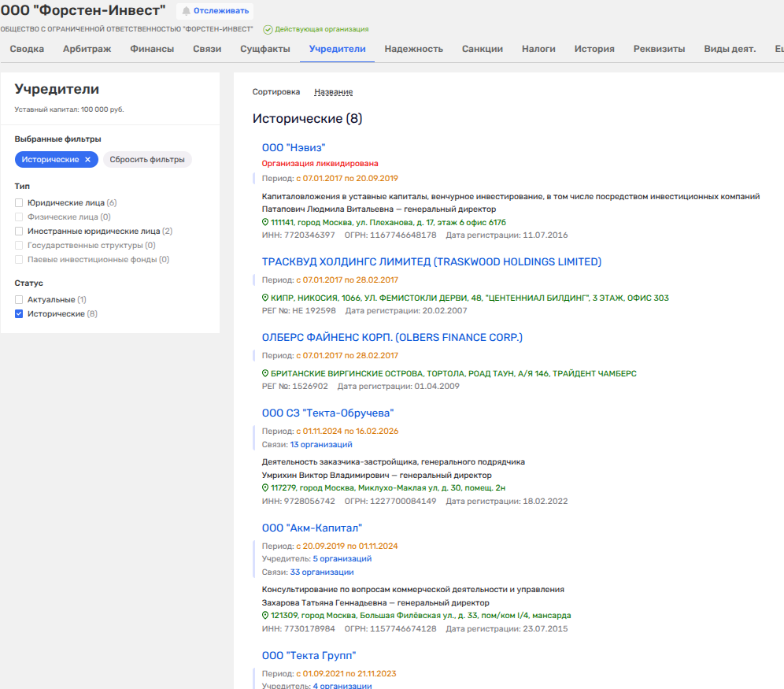Screen dimensions: 784x689
Task: Remove the Исторические filter via its X
Action: click(x=87, y=159)
